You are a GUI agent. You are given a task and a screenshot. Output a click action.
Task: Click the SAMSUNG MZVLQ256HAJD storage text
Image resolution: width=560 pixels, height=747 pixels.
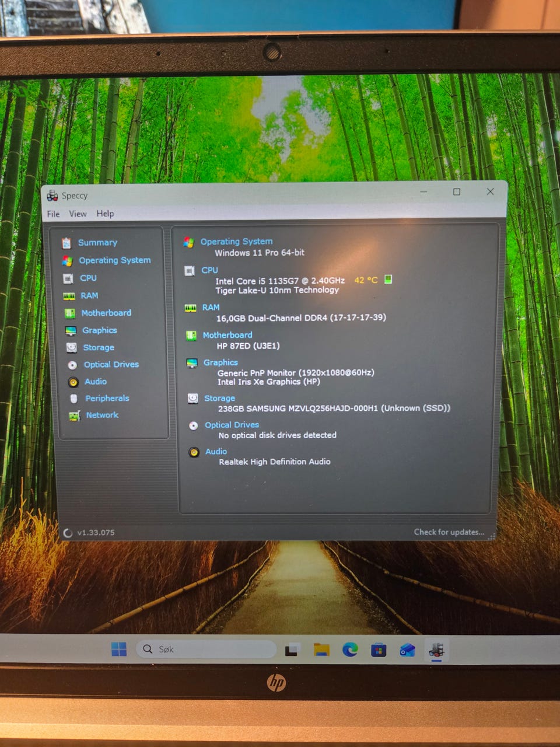334,409
